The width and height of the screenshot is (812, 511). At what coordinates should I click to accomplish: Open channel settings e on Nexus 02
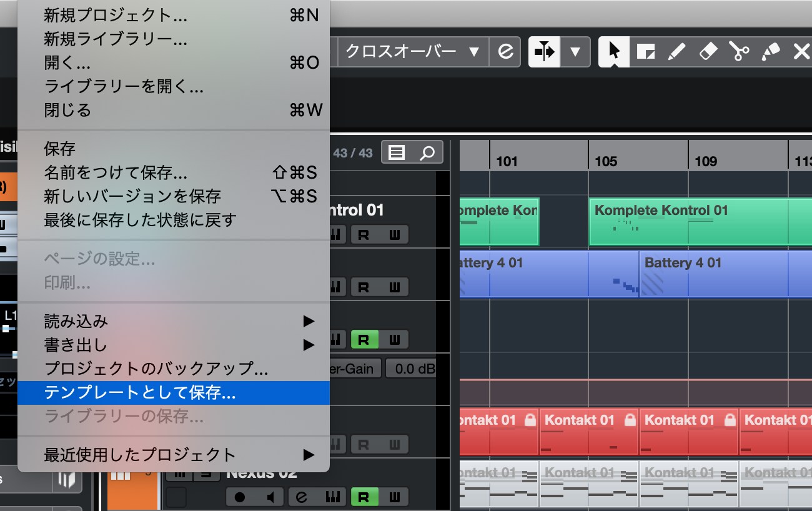(302, 497)
